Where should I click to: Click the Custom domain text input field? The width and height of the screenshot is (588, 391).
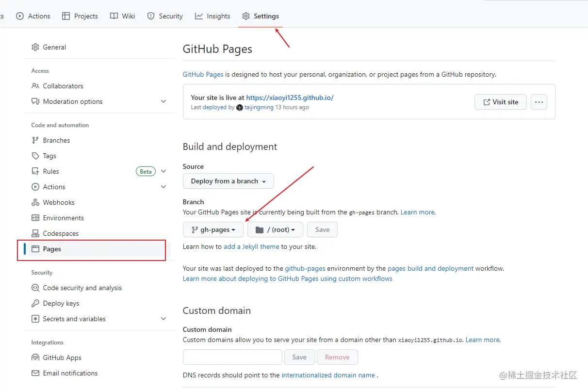tap(232, 357)
